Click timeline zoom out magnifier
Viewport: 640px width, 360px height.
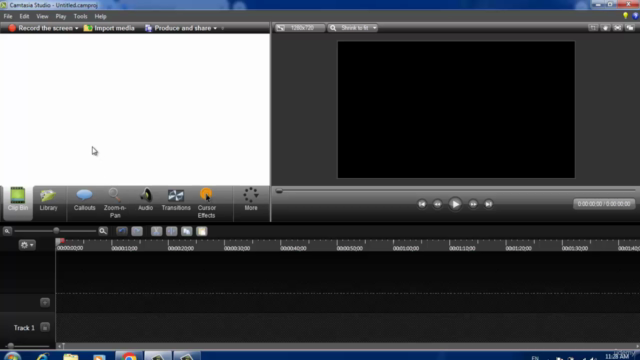click(7, 231)
